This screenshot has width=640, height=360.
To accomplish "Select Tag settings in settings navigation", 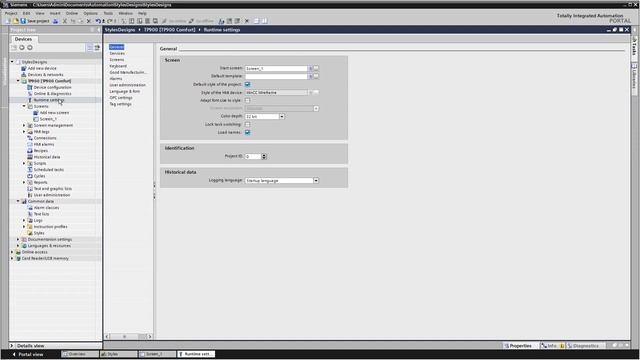I will tap(120, 104).
